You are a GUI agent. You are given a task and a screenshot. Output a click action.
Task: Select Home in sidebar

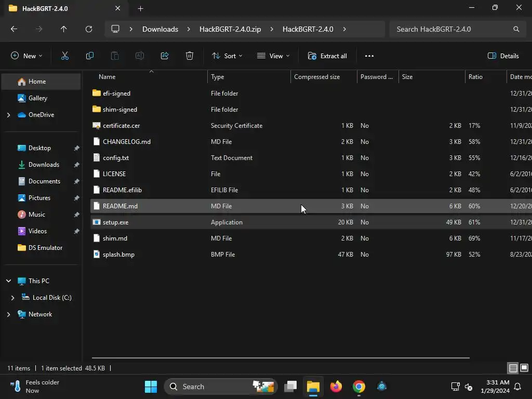[42, 82]
